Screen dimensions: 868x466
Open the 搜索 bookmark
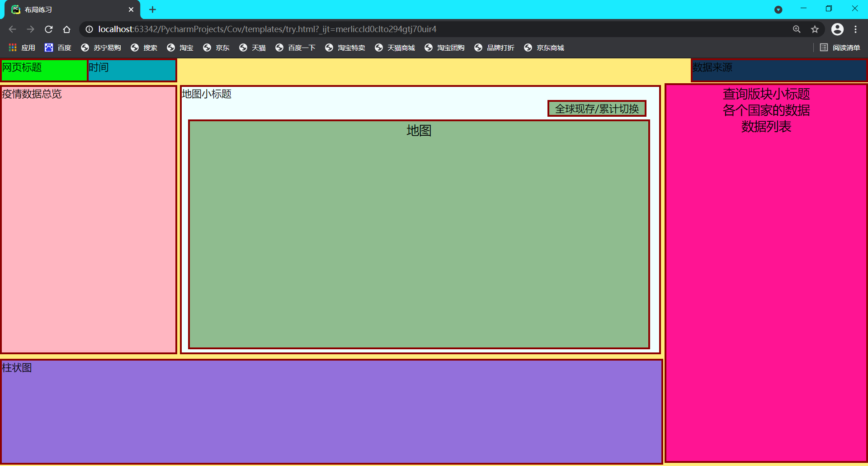coord(144,48)
